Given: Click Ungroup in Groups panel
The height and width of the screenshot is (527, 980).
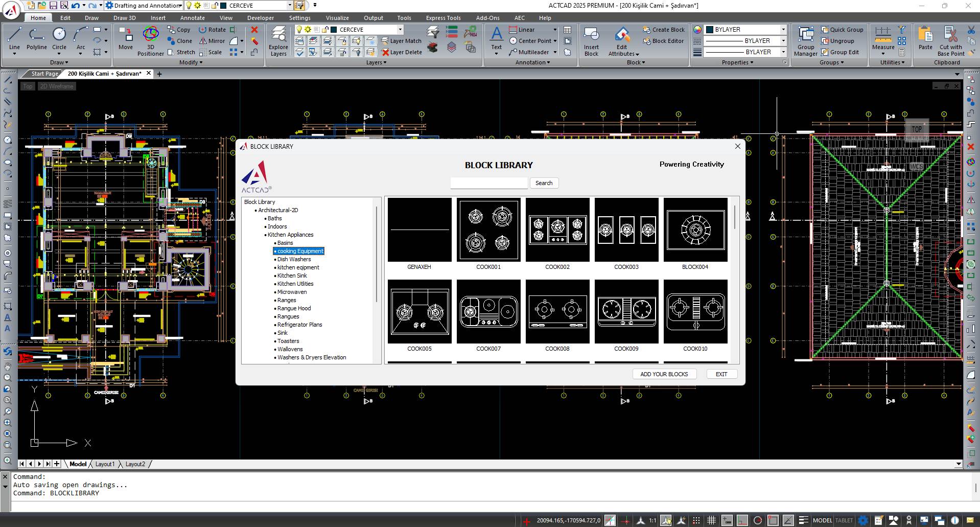Looking at the screenshot, I should tap(837, 41).
